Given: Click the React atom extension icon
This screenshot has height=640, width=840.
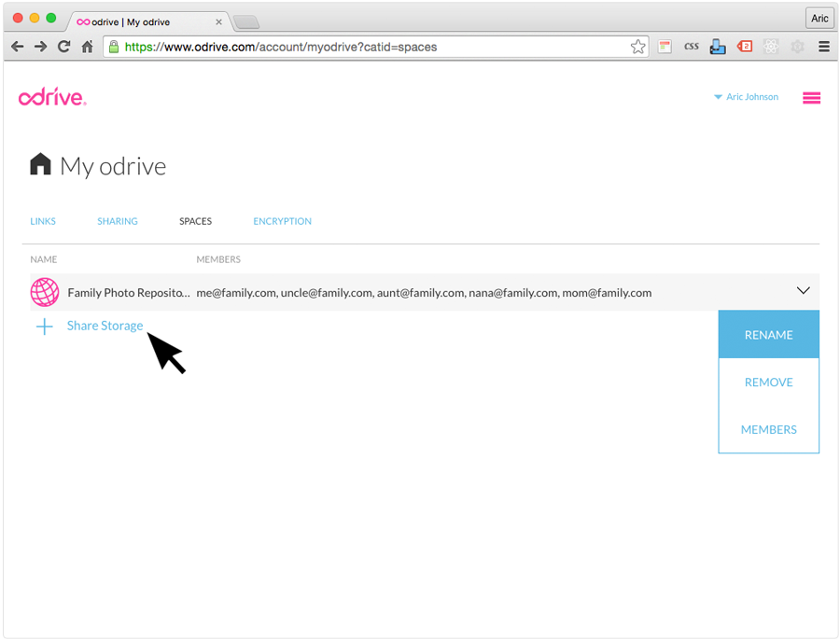Looking at the screenshot, I should [x=771, y=47].
